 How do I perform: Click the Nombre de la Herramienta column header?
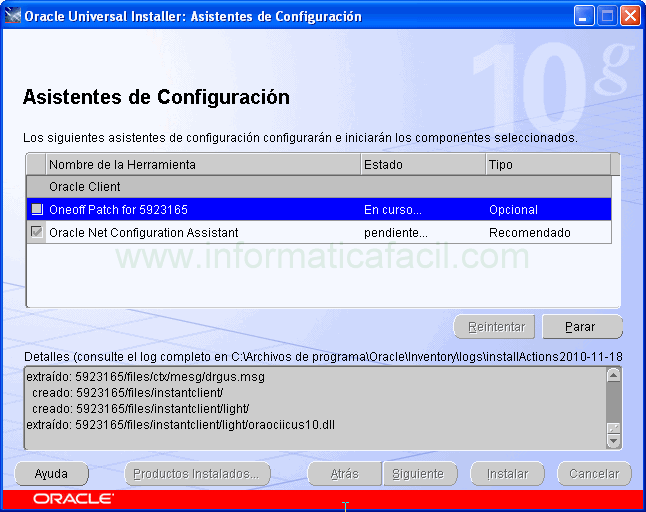[x=203, y=165]
